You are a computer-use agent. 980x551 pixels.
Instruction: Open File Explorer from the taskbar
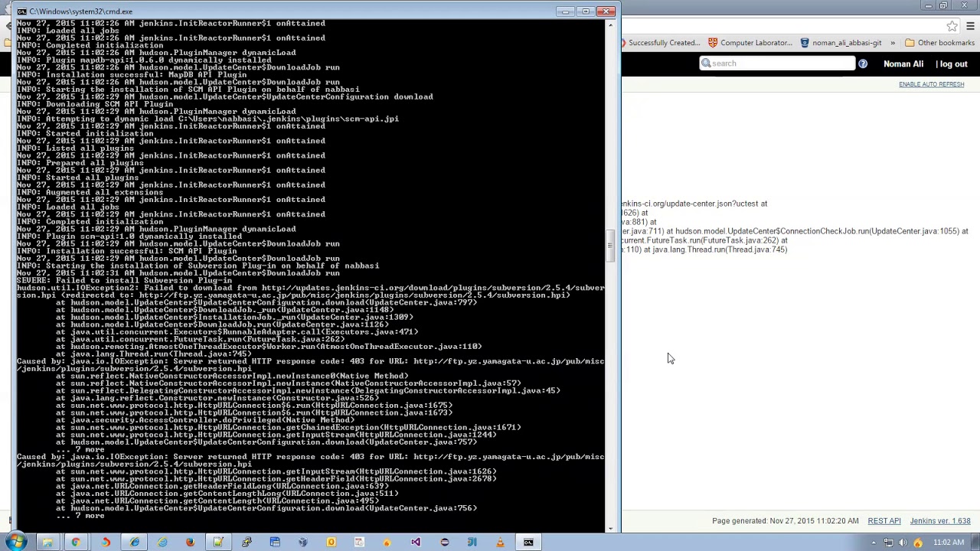pyautogui.click(x=47, y=543)
